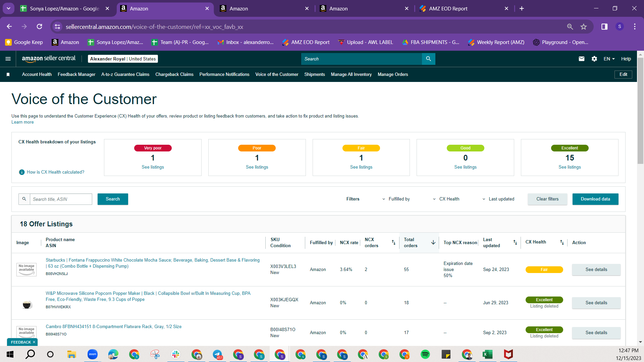
Task: Click the teal Search button for listings
Action: pyautogui.click(x=113, y=199)
